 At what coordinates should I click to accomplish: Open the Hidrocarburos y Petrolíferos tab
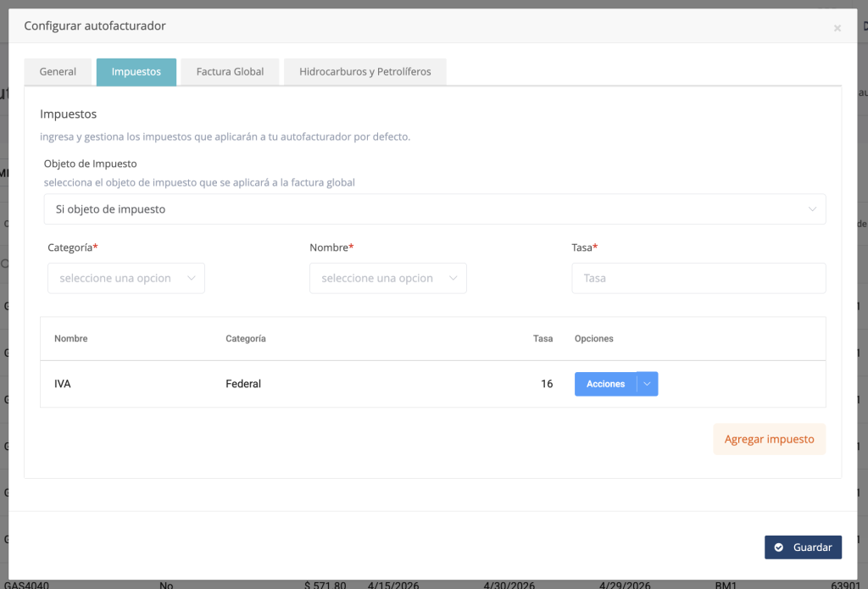point(364,72)
